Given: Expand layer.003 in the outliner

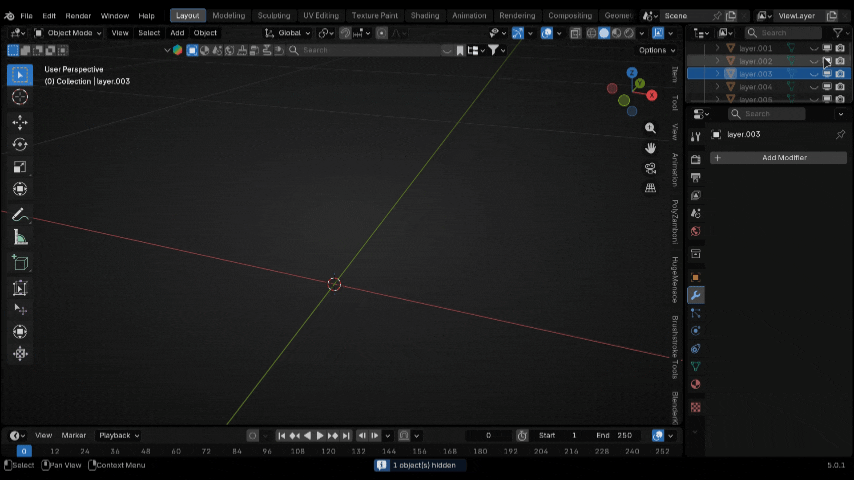Looking at the screenshot, I should pyautogui.click(x=717, y=74).
